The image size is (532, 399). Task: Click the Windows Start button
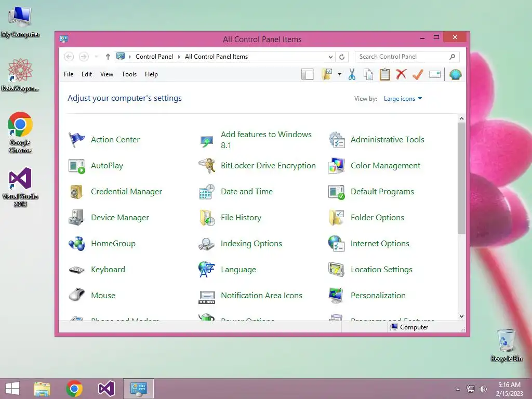pos(12,389)
